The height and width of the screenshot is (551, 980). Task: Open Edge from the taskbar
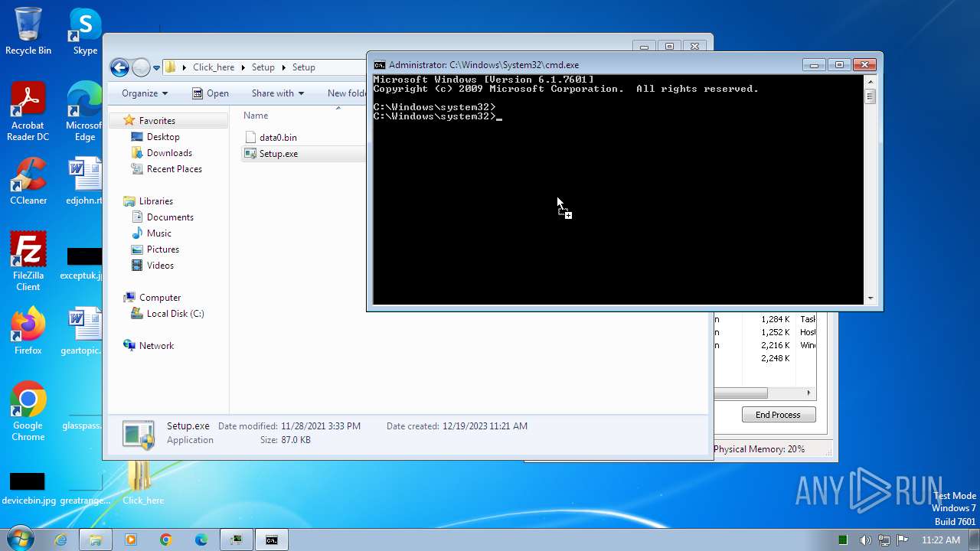(201, 540)
